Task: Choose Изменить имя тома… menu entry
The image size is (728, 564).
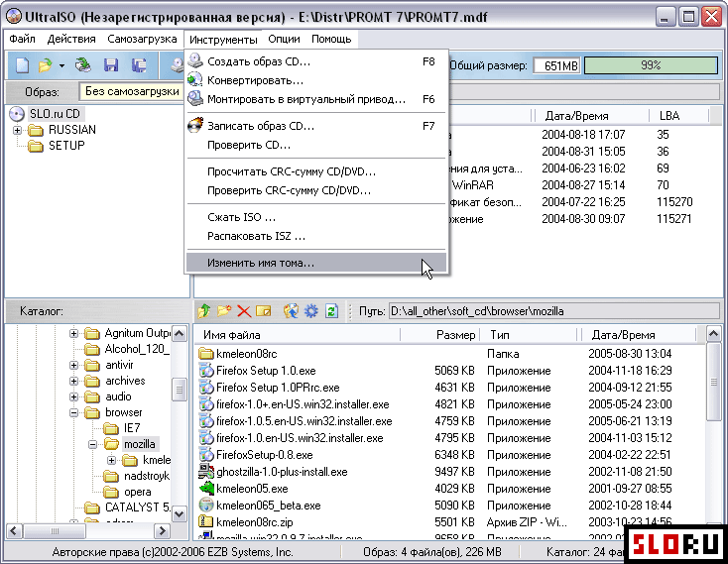Action: [316, 263]
